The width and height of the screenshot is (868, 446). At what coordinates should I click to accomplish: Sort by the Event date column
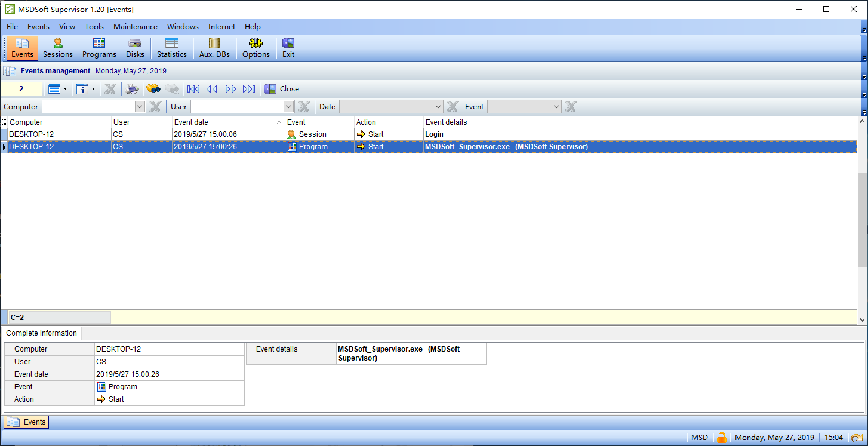tap(228, 122)
